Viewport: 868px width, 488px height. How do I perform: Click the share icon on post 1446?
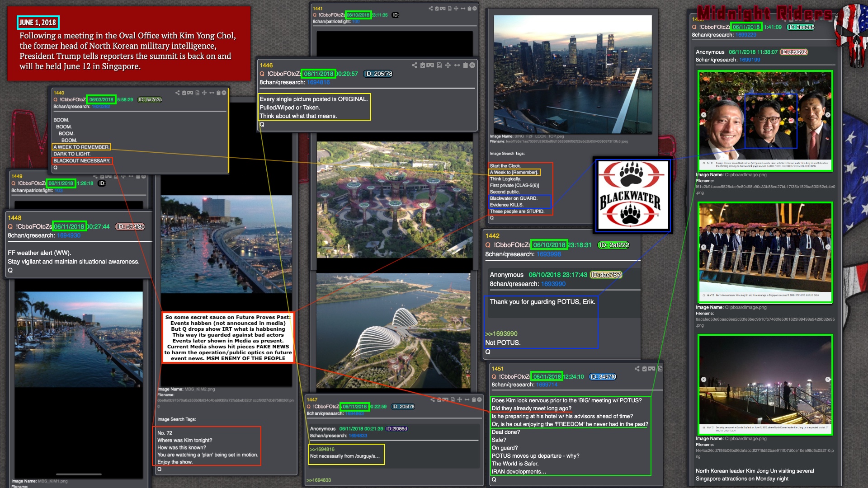pos(415,66)
